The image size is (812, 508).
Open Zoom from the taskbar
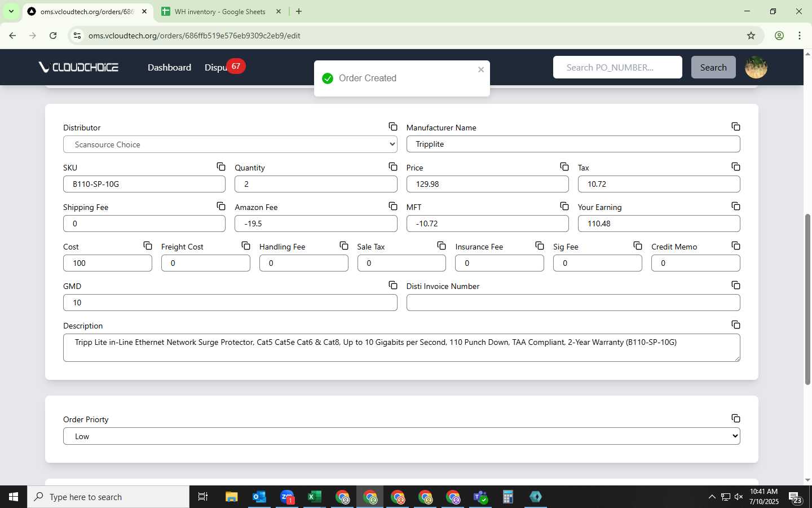(287, 497)
